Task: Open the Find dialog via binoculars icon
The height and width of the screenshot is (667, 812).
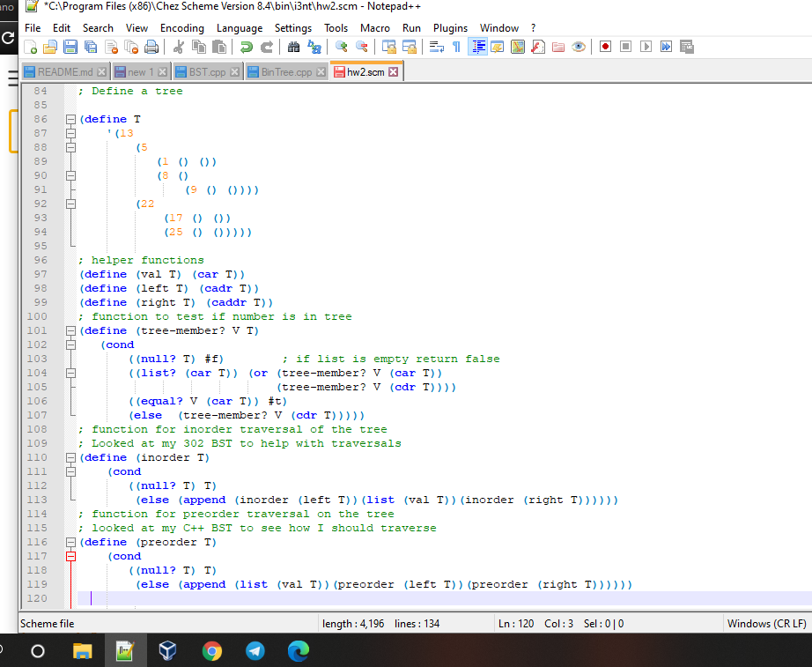Action: [x=292, y=47]
